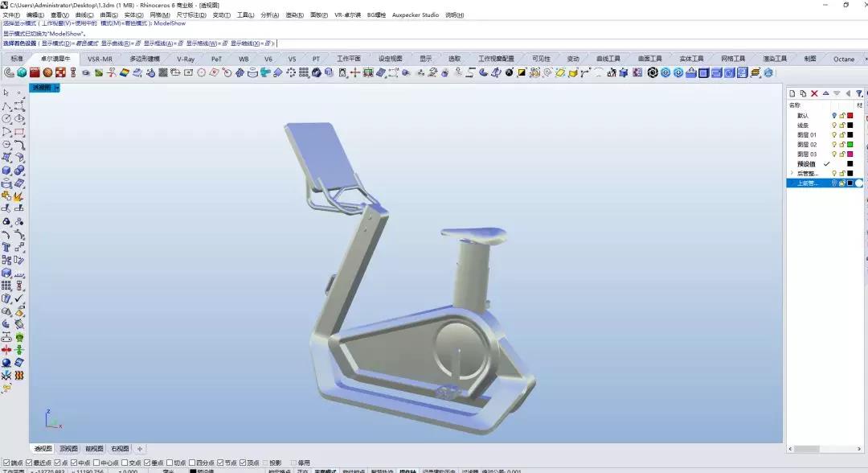868x473 pixels.
Task: Open the 文件(F) menu
Action: click(x=11, y=15)
